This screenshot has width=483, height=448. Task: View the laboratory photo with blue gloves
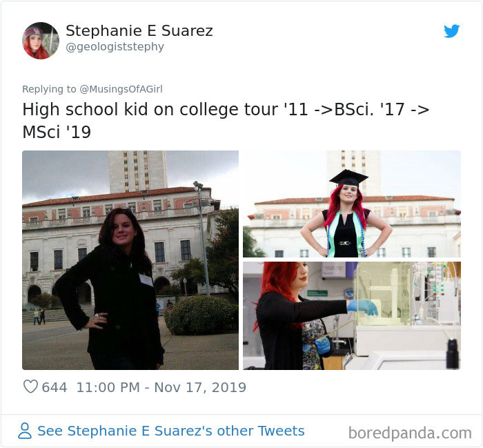tap(352, 316)
